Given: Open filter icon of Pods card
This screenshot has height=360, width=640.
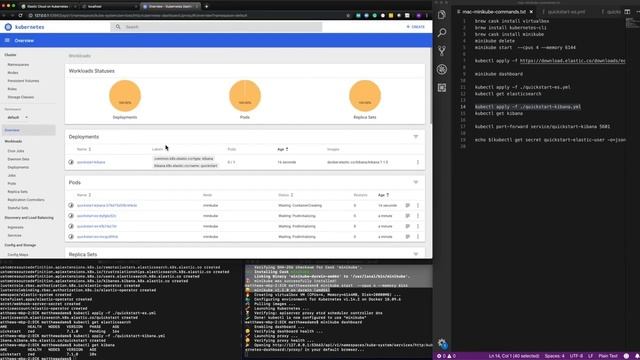Looking at the screenshot, I should pyautogui.click(x=416, y=182).
